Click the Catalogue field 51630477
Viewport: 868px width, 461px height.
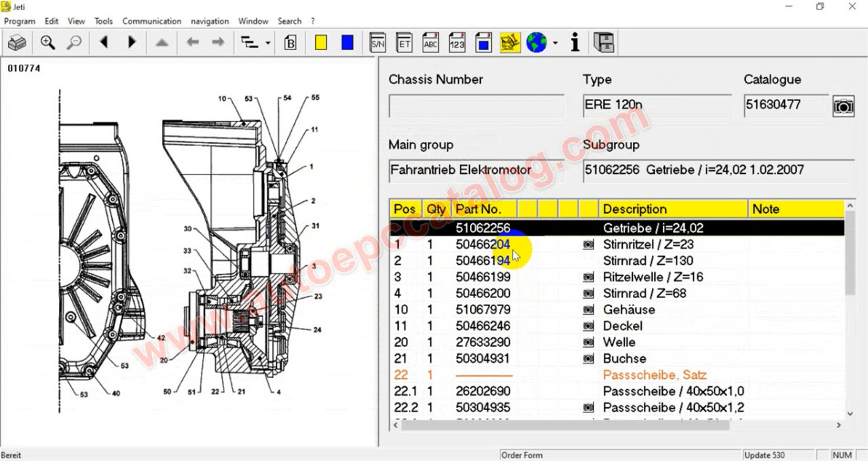pyautogui.click(x=787, y=105)
